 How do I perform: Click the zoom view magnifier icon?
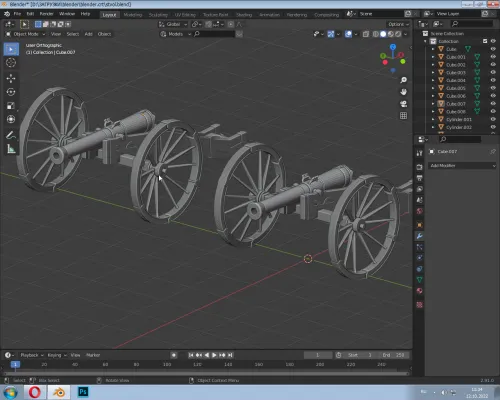(x=403, y=80)
